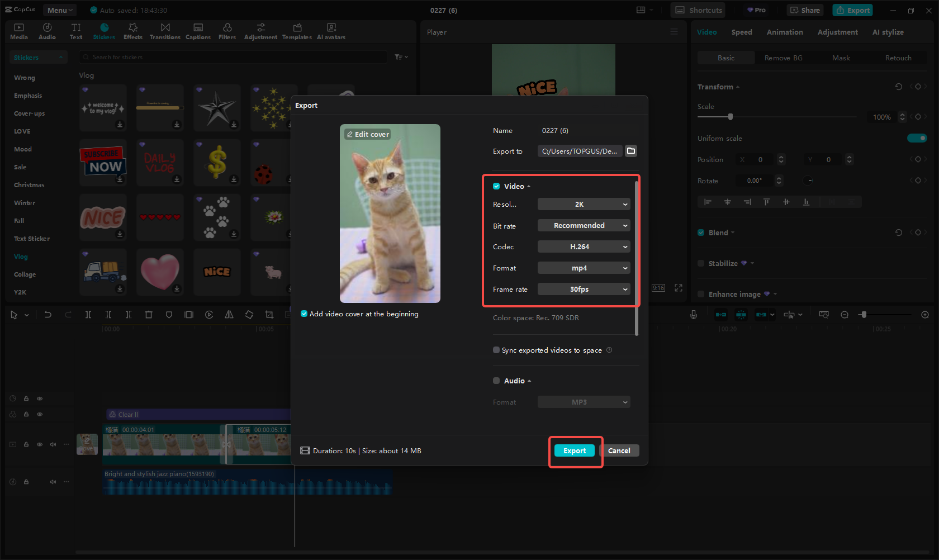The image size is (939, 560).
Task: Click Edit cover on the preview image
Action: (367, 134)
